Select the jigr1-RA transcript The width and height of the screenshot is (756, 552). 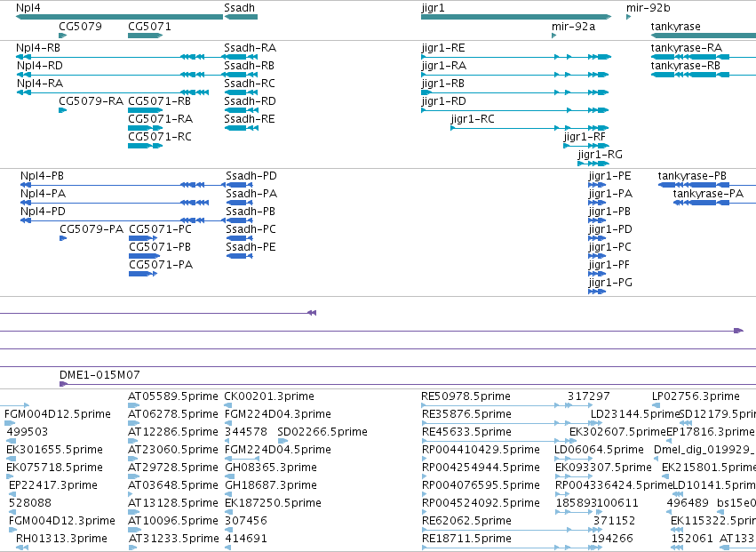pyautogui.click(x=515, y=75)
